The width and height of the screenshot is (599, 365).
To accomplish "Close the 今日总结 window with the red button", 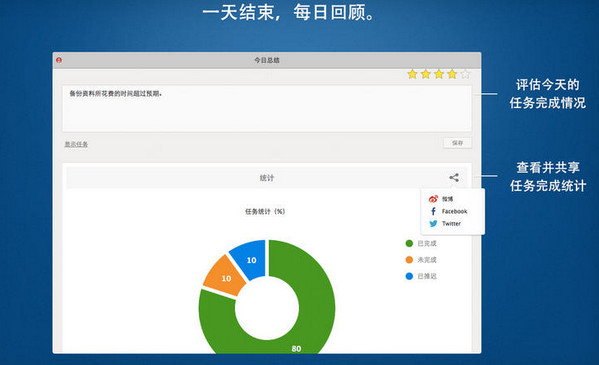I will pyautogui.click(x=59, y=60).
